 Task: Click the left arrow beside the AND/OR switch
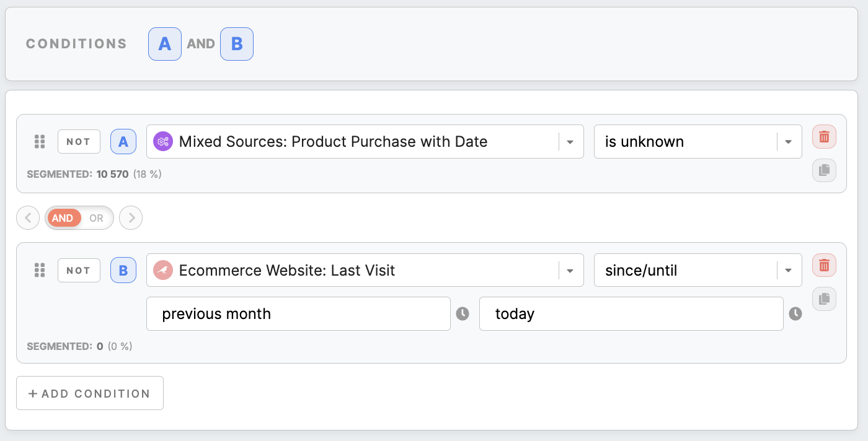pos(28,218)
